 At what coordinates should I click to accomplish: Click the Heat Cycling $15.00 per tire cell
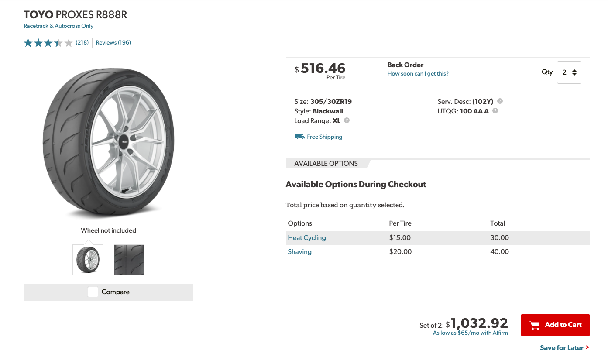[400, 238]
